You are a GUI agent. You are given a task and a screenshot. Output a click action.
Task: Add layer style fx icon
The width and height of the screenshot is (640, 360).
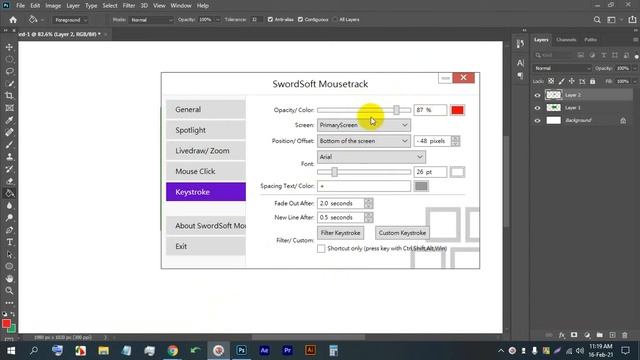pyautogui.click(x=562, y=335)
